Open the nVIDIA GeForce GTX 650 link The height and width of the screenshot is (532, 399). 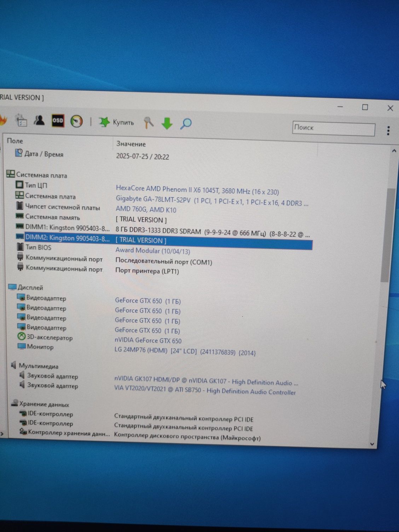[148, 340]
